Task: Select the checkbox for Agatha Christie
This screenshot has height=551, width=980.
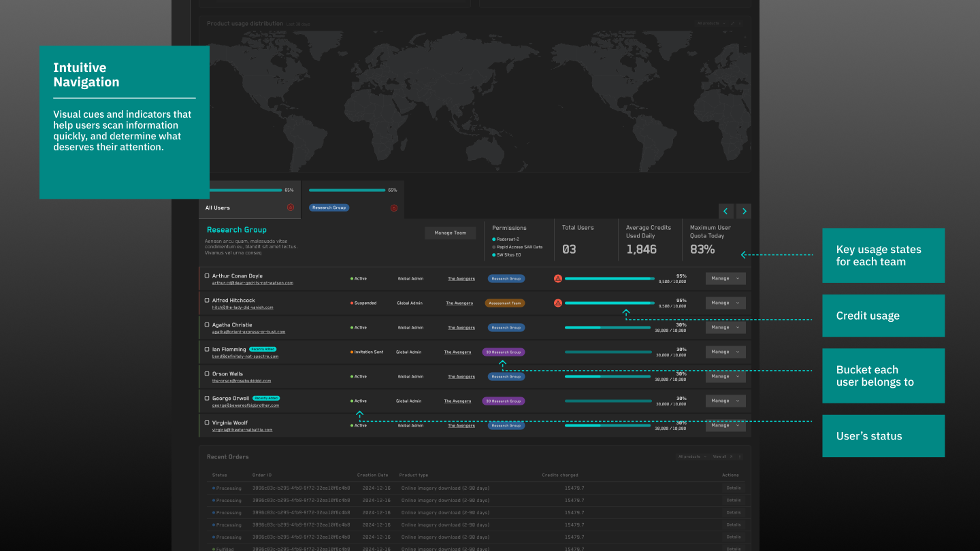Action: pos(207,325)
